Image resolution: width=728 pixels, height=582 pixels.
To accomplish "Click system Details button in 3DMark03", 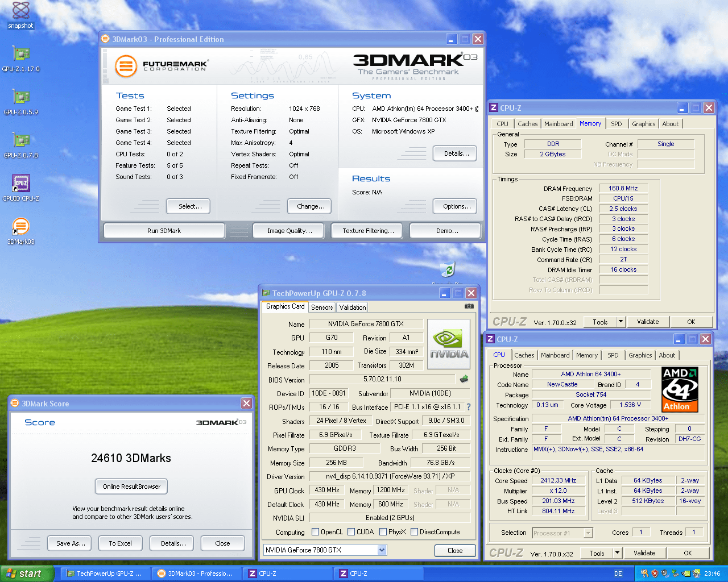I will pyautogui.click(x=455, y=153).
